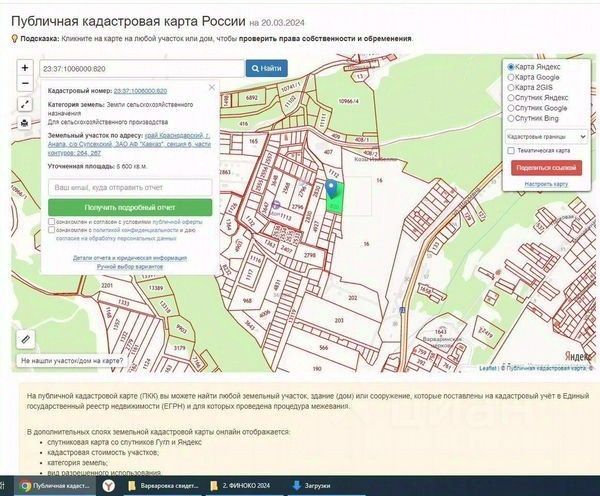
Task: Open Chrome taskbar item Публичная кадастровая
Action: 55,486
